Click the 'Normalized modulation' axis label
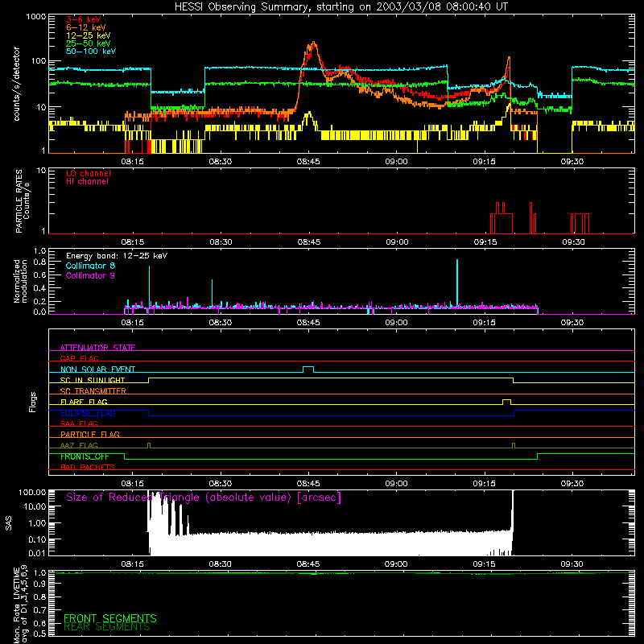This screenshot has height=644, width=644. (x=20, y=281)
